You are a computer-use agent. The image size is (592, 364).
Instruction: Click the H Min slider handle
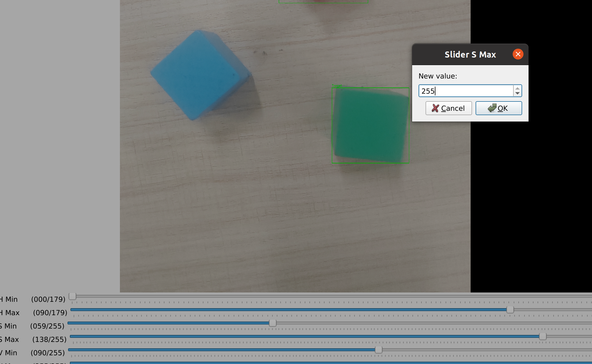click(x=72, y=296)
